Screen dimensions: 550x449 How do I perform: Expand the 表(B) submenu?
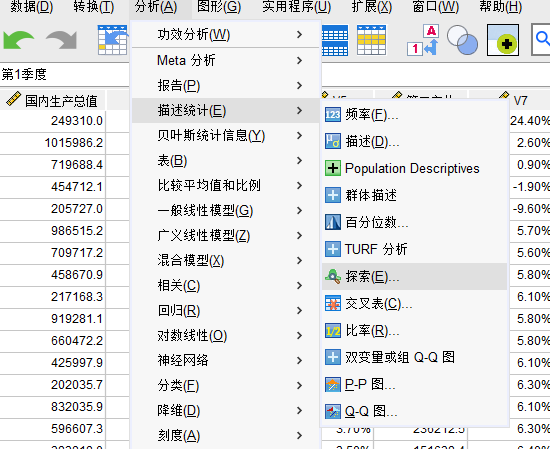[226, 160]
